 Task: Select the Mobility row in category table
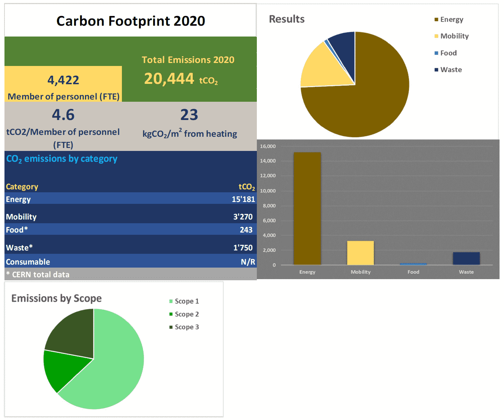130,217
